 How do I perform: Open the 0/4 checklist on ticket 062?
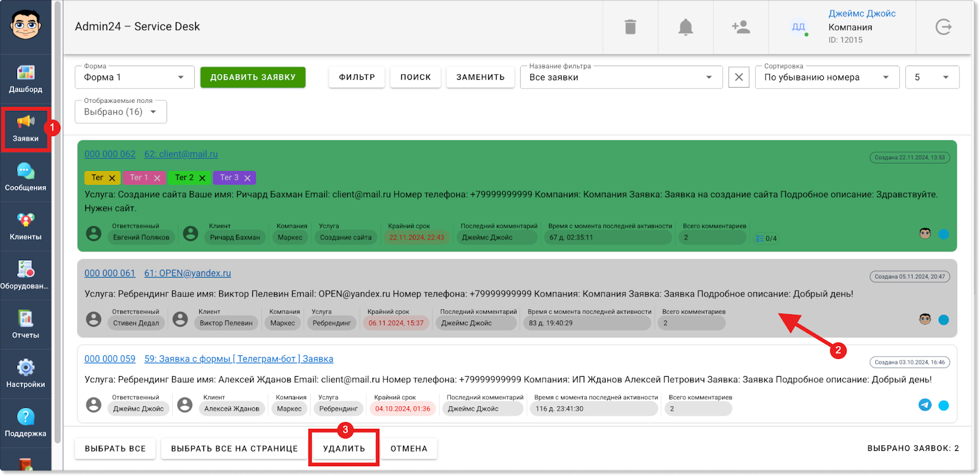pyautogui.click(x=766, y=238)
